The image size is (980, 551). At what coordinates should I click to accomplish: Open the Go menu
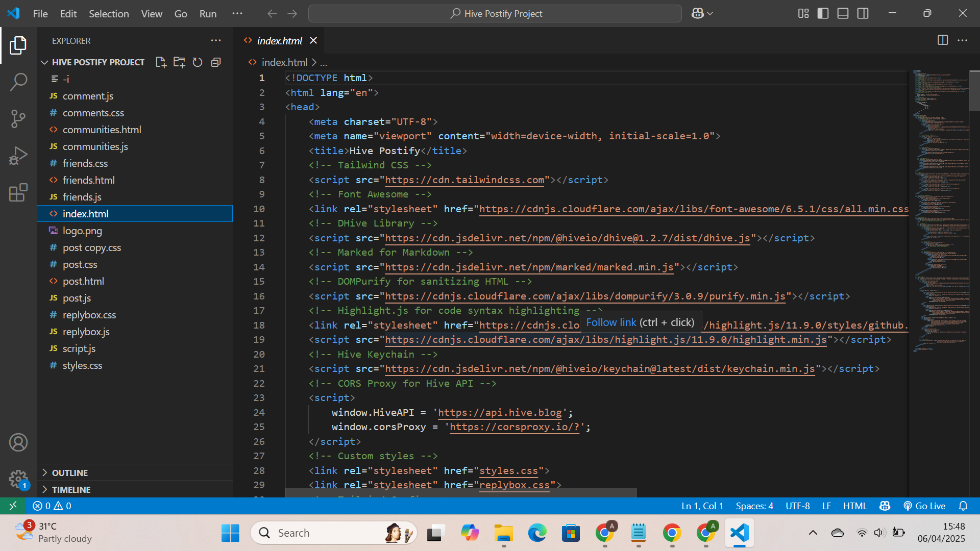tap(181, 14)
